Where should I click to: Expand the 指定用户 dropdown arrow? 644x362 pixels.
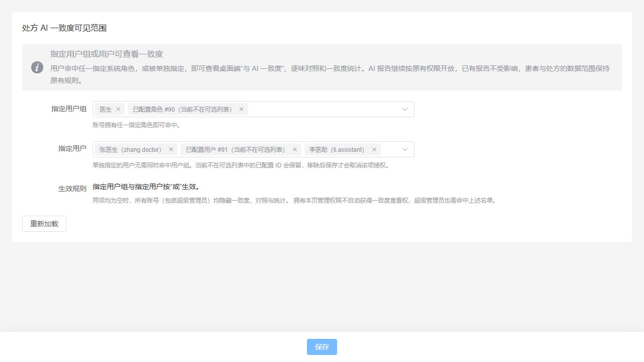point(405,149)
